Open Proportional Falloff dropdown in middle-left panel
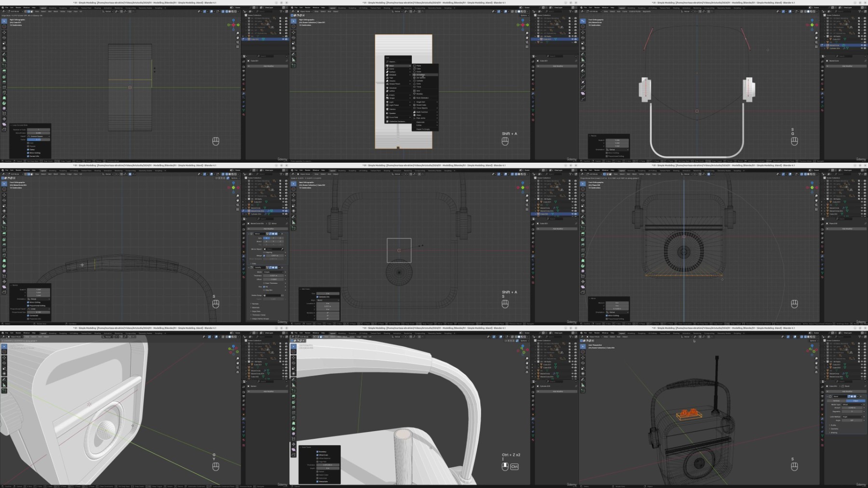 [39, 309]
